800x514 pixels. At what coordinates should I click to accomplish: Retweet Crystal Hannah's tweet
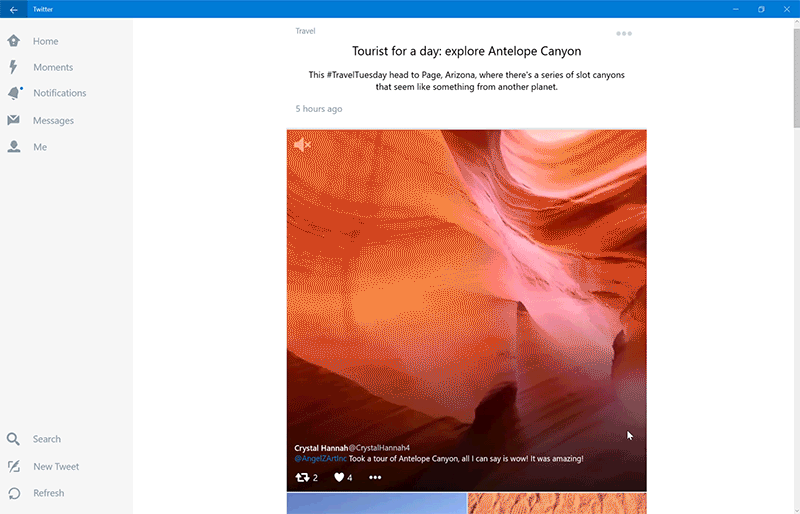click(x=302, y=477)
